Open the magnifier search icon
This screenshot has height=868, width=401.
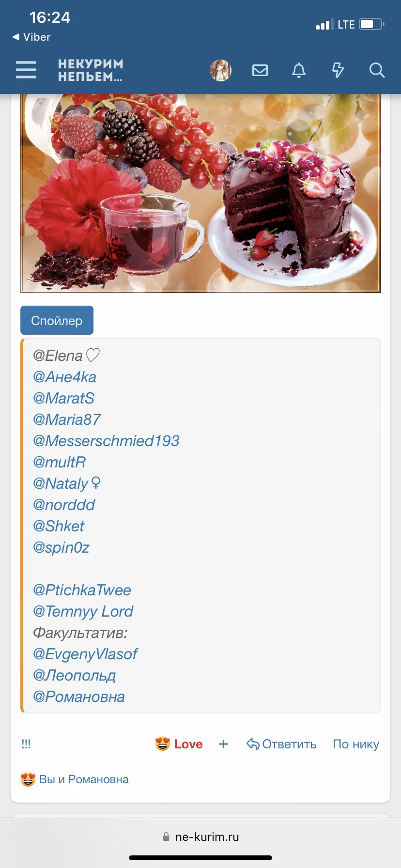(x=377, y=71)
